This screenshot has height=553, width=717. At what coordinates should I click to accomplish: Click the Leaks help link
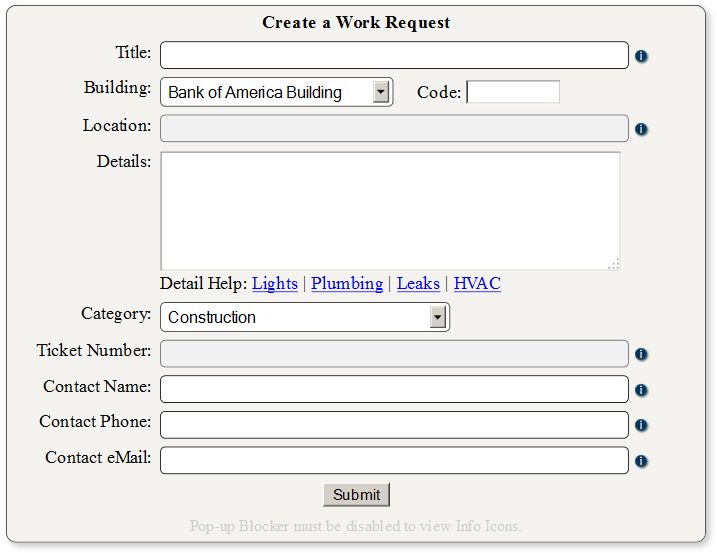coord(418,283)
